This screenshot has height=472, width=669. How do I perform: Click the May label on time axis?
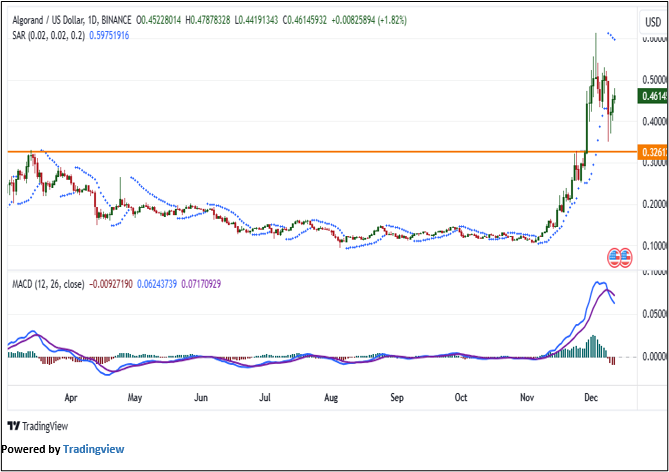click(135, 398)
